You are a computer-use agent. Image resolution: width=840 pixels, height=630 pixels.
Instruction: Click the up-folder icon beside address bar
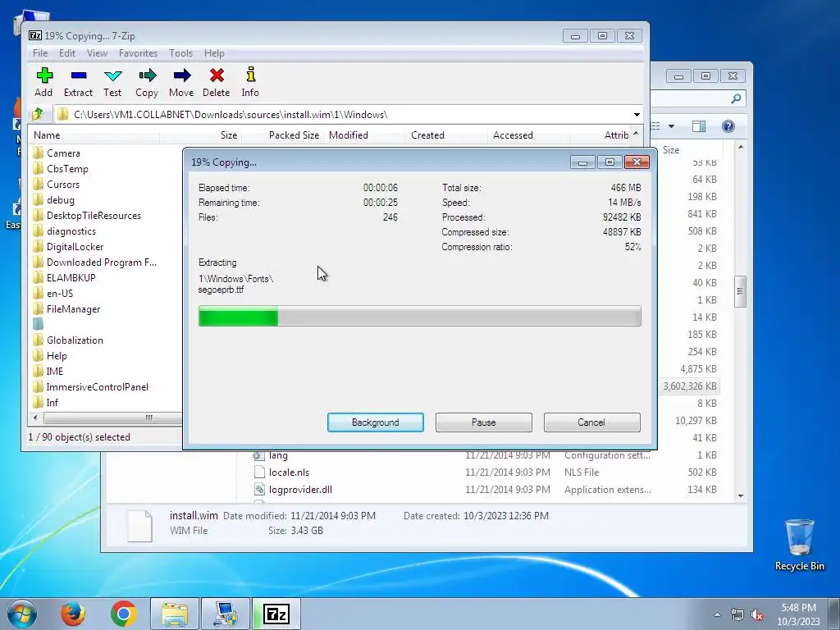click(38, 114)
